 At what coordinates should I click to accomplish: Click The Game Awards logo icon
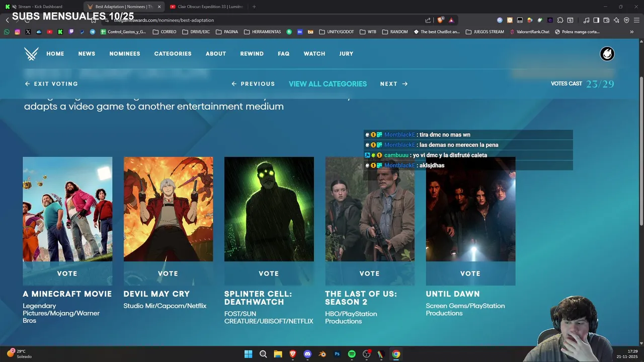click(31, 54)
